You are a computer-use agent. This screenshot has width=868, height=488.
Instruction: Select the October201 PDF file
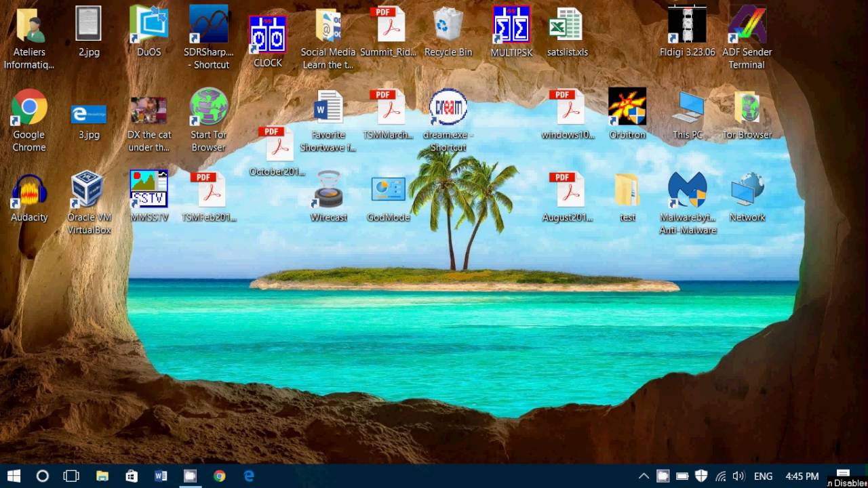[277, 144]
